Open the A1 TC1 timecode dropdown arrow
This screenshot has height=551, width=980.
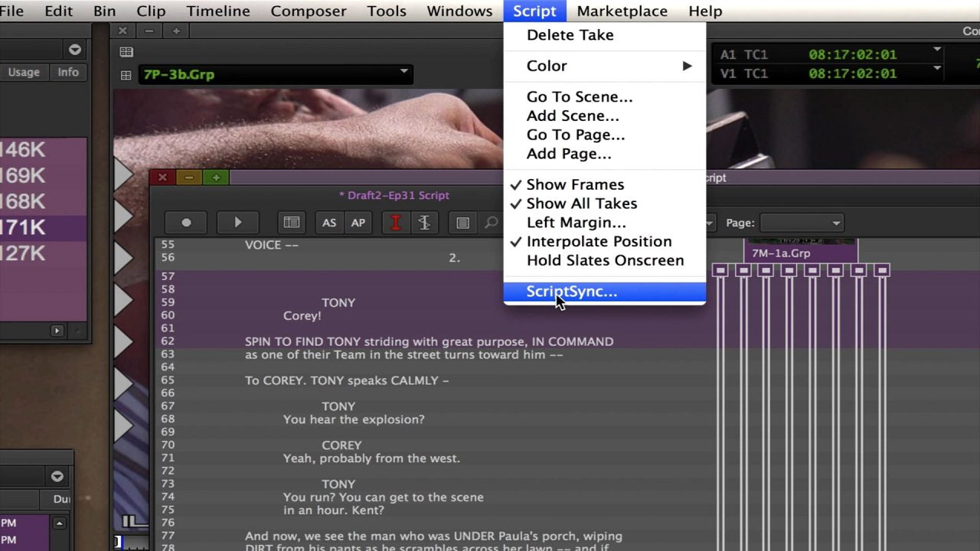pos(936,49)
